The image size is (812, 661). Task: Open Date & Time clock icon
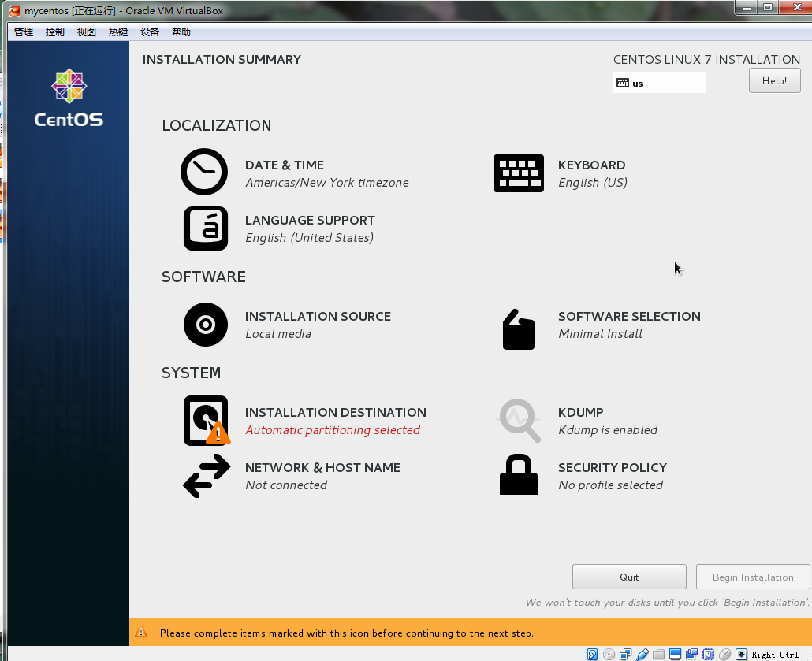(204, 172)
